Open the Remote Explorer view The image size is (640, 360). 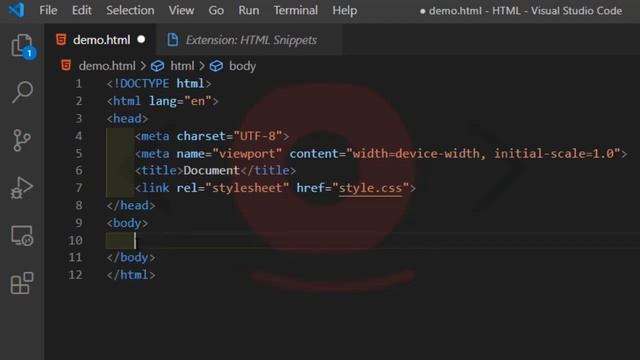pos(22,236)
